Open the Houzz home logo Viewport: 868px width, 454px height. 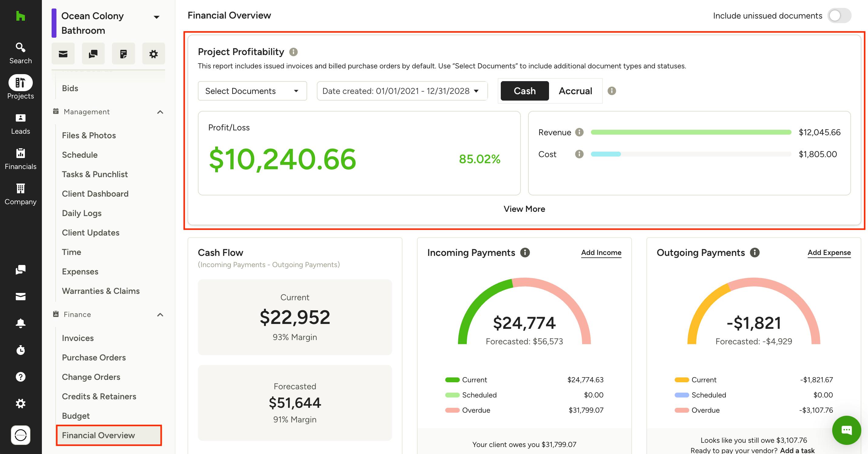tap(21, 16)
